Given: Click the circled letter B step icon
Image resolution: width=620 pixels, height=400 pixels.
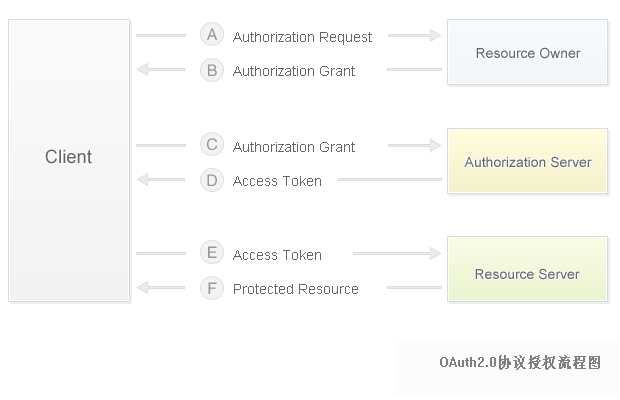Looking at the screenshot, I should point(211,70).
